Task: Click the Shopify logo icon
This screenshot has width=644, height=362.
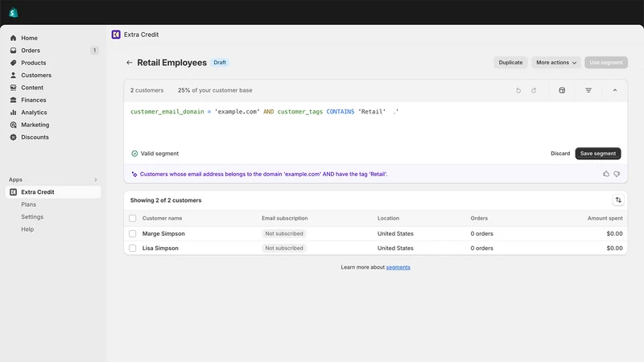Action: 13,13
